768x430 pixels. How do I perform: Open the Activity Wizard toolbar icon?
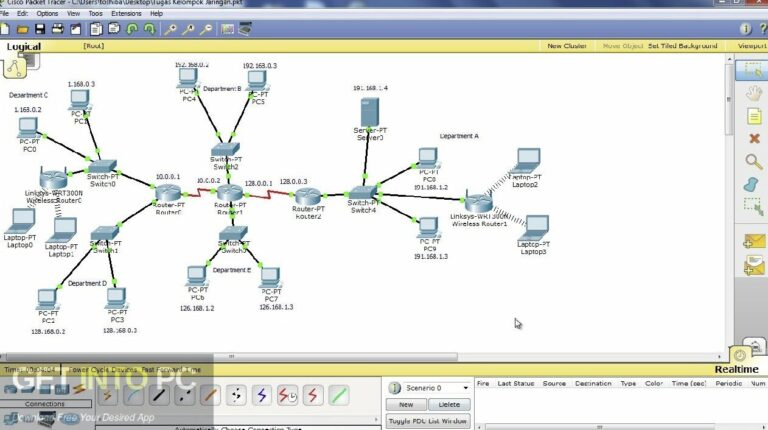[75, 29]
